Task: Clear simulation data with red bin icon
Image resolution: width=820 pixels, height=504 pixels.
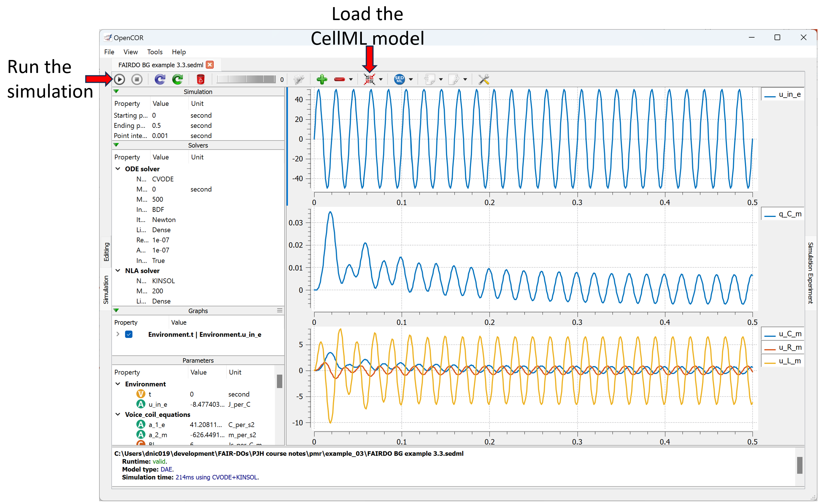Action: coord(200,79)
